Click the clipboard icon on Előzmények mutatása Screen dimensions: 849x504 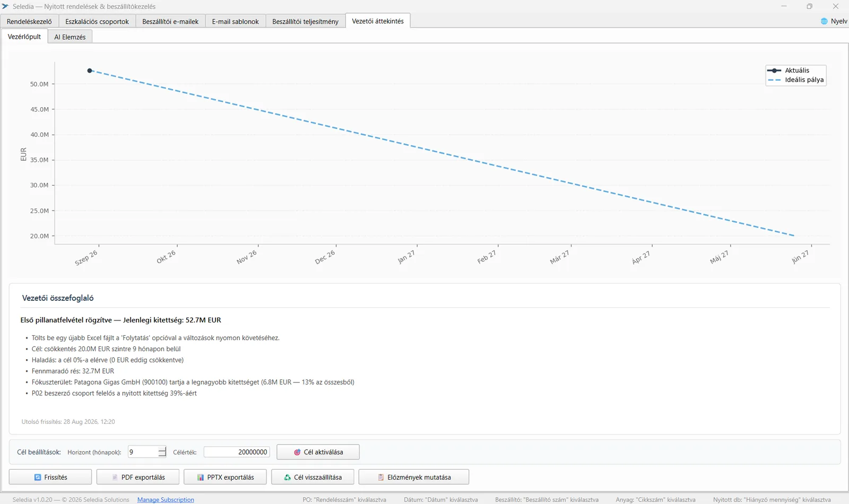381,477
